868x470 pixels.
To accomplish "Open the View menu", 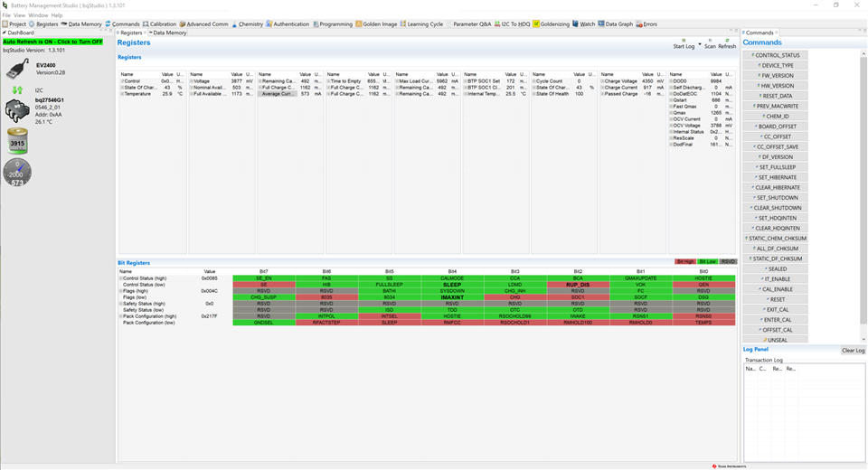I will click(x=19, y=15).
